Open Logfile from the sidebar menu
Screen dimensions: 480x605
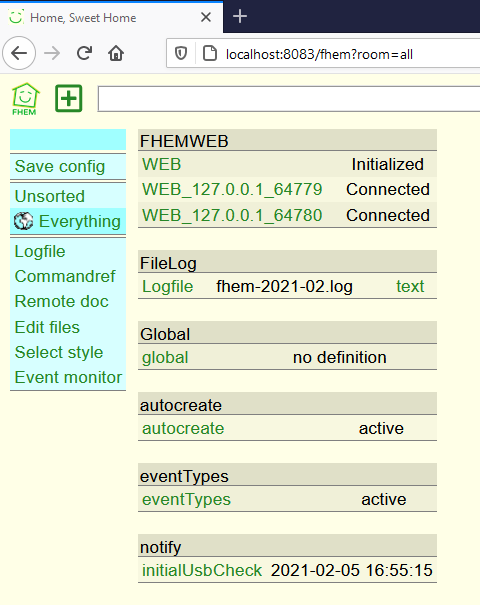click(x=40, y=252)
